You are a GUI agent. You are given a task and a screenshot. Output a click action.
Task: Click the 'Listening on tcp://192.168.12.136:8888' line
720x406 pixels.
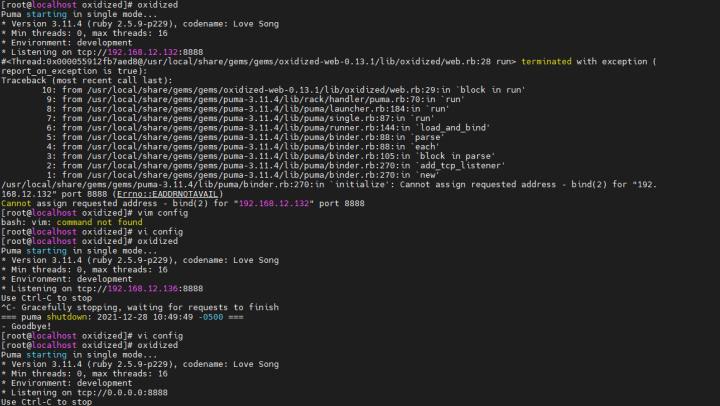click(x=102, y=288)
